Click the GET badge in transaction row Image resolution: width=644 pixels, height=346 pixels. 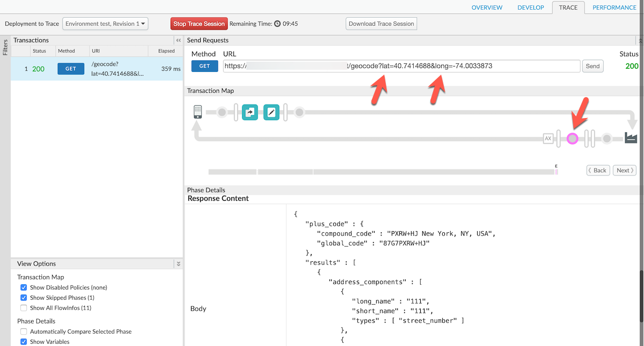pos(71,69)
